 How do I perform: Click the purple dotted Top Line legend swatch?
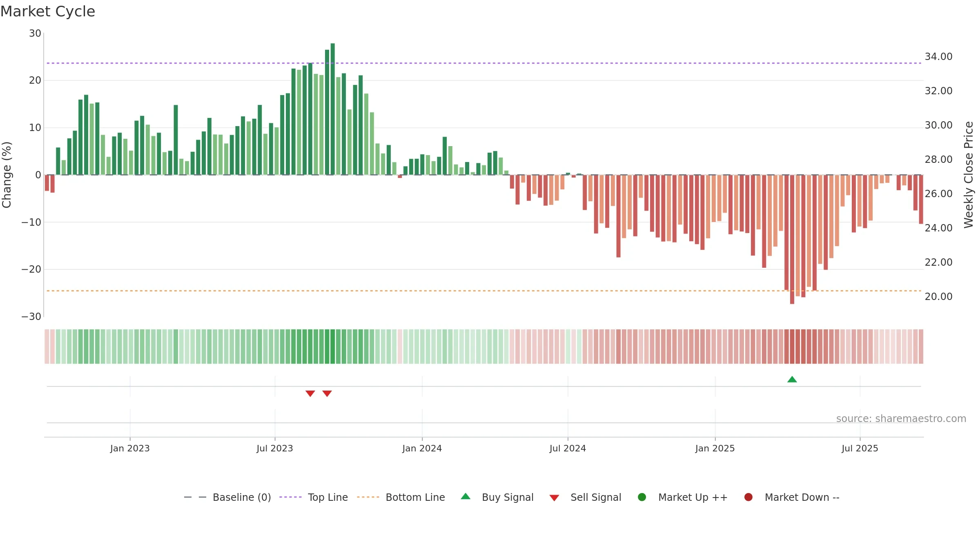coord(290,497)
